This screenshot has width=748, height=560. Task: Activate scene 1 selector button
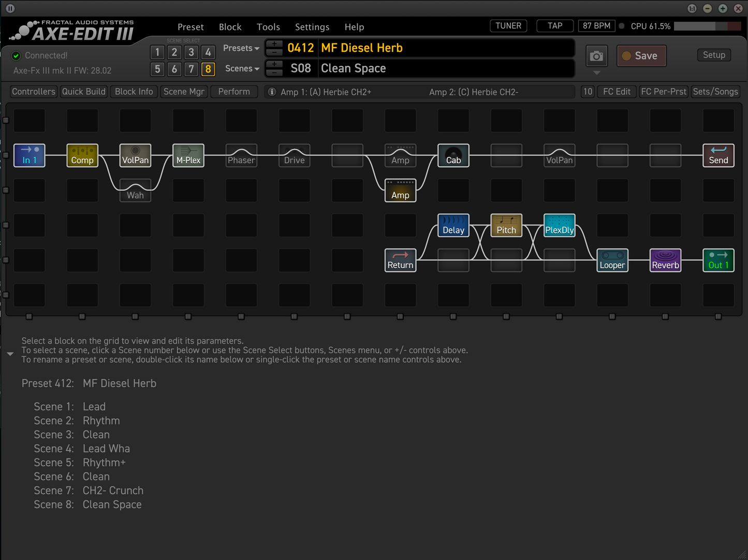pyautogui.click(x=157, y=52)
